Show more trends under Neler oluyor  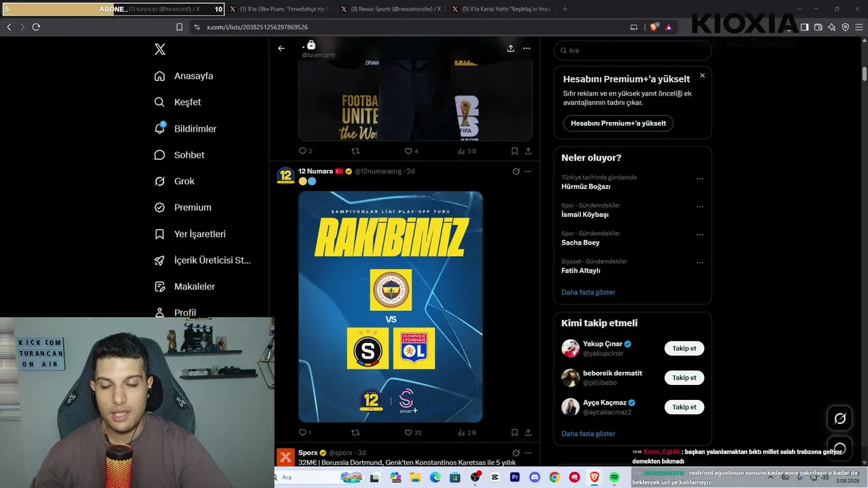coord(589,292)
